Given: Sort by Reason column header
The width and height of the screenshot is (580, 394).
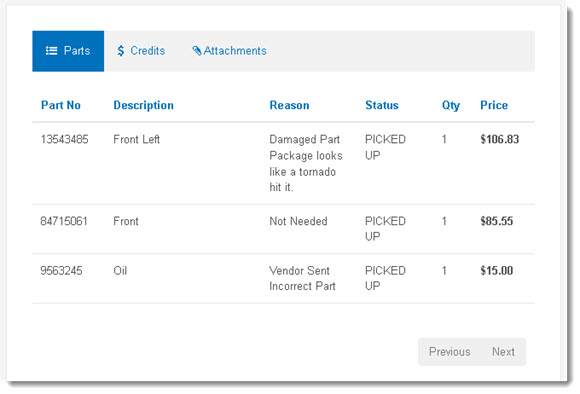Looking at the screenshot, I should pyautogui.click(x=289, y=105).
